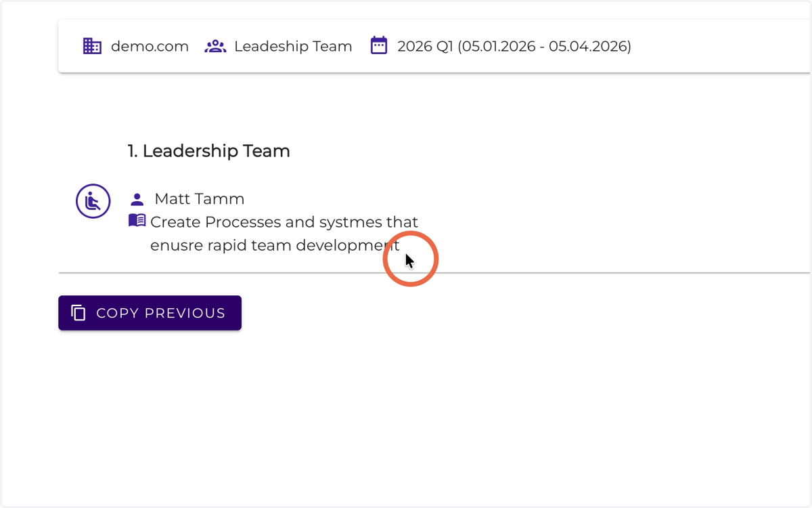
Task: Click the circular seat icon
Action: point(93,201)
